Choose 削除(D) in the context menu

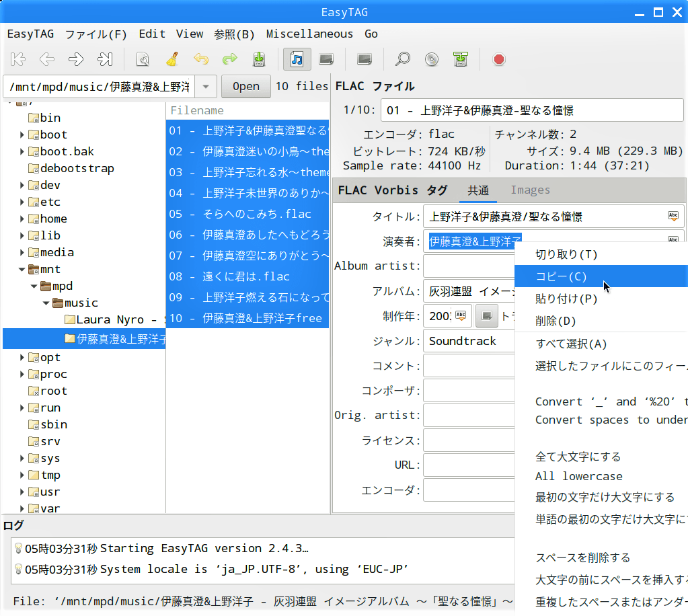pos(601,321)
